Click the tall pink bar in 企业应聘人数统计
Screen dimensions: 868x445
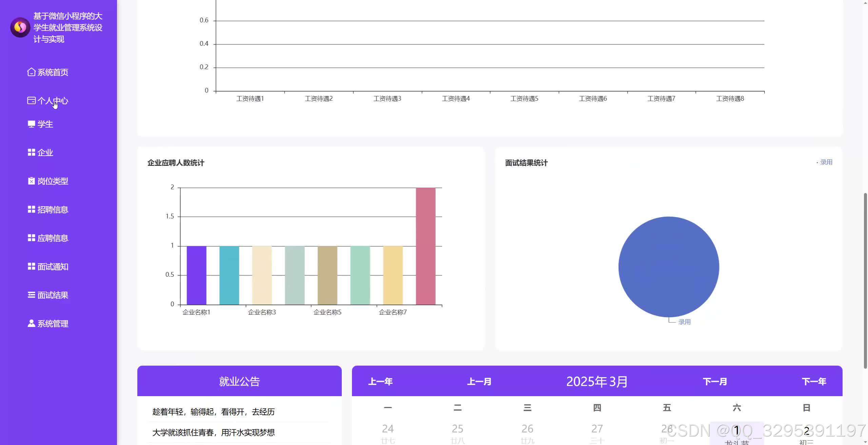[426, 246]
